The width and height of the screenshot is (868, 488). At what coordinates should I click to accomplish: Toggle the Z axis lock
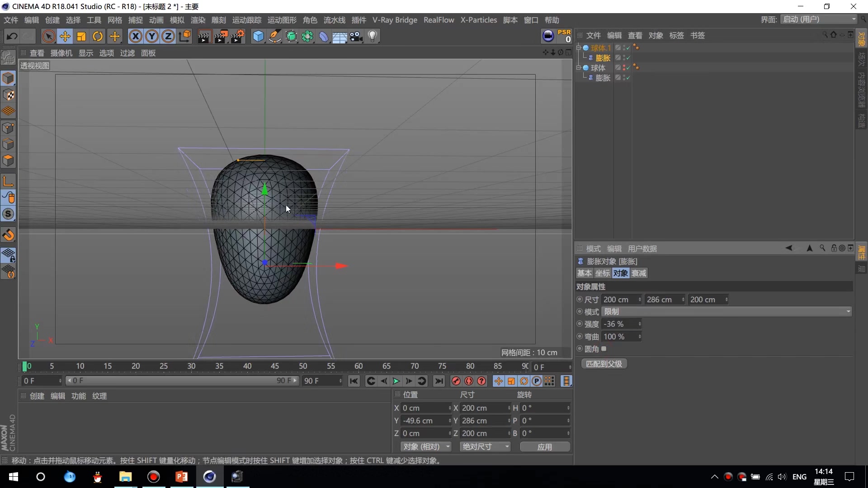coord(168,37)
